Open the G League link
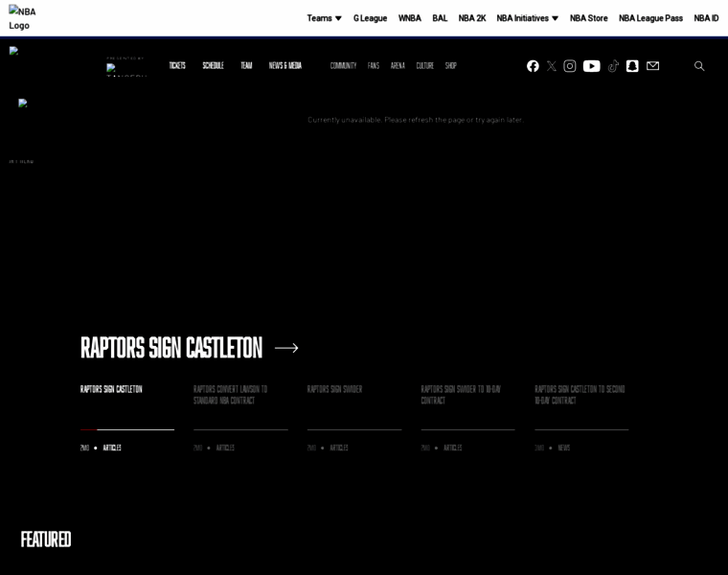This screenshot has width=728, height=575. 370,18
